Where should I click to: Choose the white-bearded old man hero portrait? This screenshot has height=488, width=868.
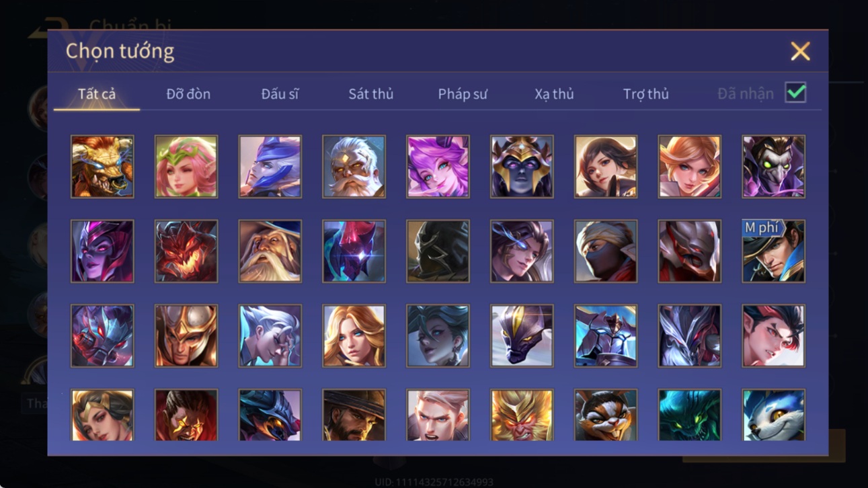[x=354, y=167]
